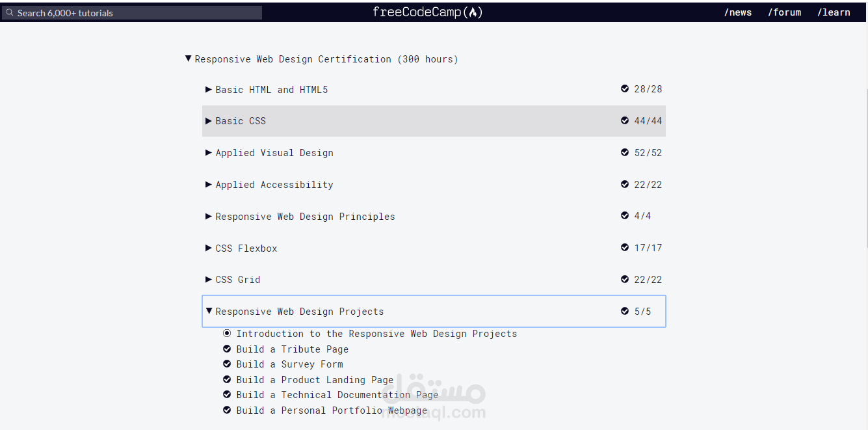Click check circle before Build a Product Landing Page
The image size is (868, 430).
click(227, 380)
